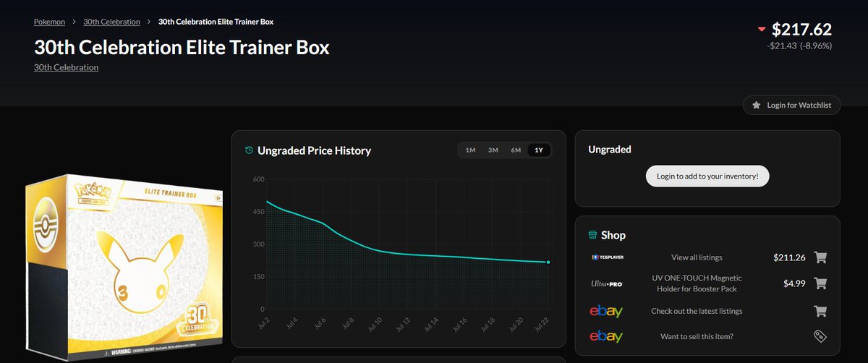Open Check out the latest listings link

tap(697, 311)
